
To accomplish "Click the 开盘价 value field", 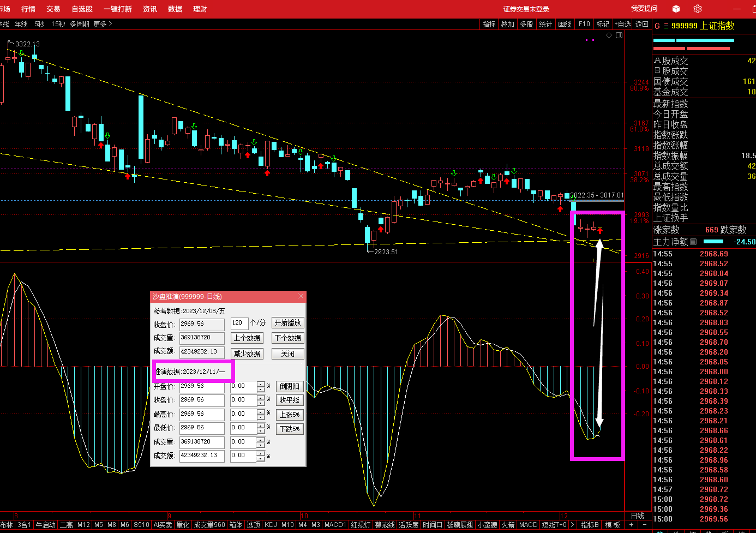I will (202, 386).
